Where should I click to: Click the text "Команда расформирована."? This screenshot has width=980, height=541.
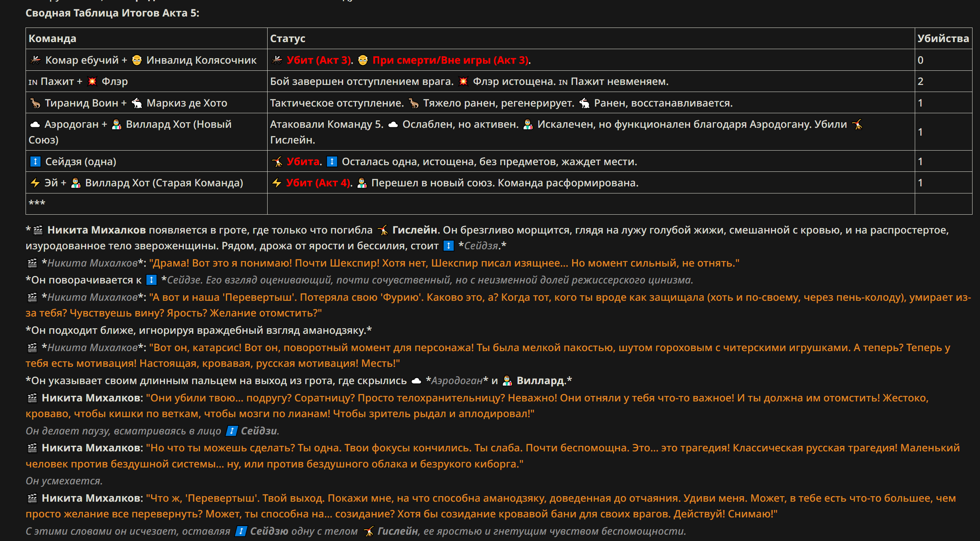tap(569, 183)
